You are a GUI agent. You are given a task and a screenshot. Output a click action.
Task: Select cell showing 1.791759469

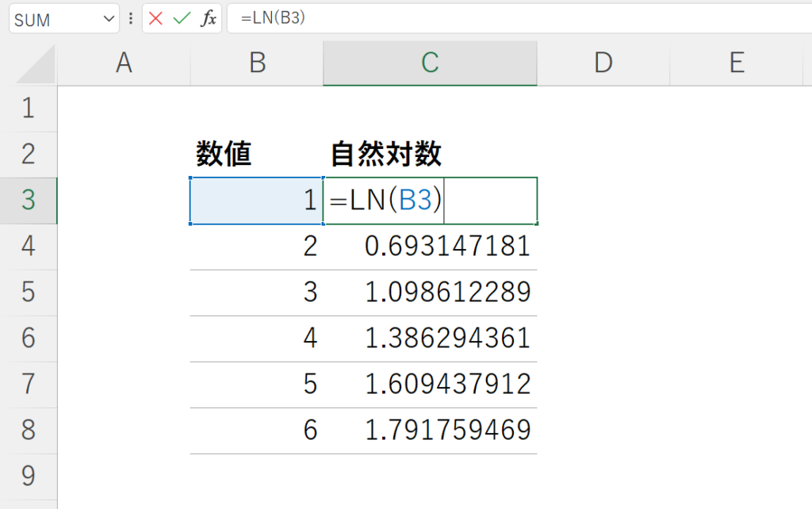pyautogui.click(x=431, y=431)
